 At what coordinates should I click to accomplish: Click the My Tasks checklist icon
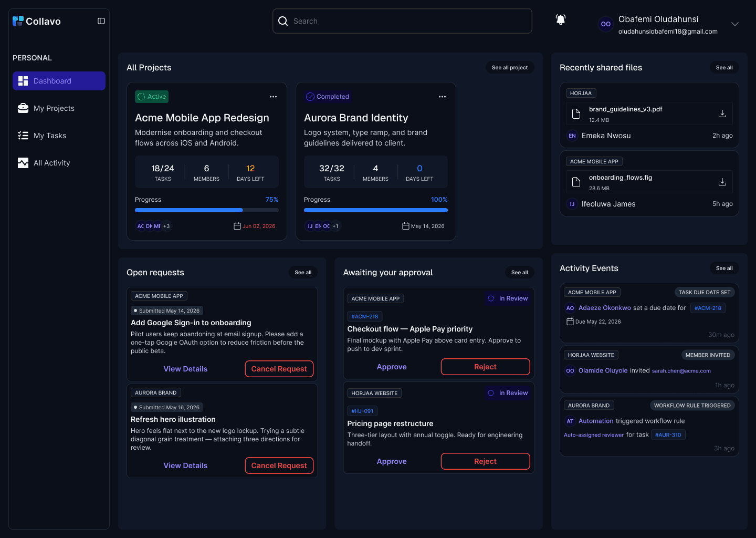point(23,136)
